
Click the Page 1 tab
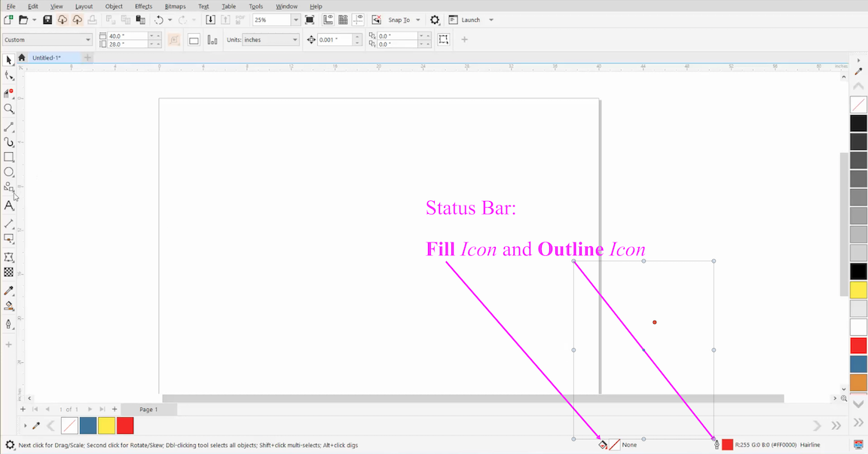pyautogui.click(x=148, y=410)
